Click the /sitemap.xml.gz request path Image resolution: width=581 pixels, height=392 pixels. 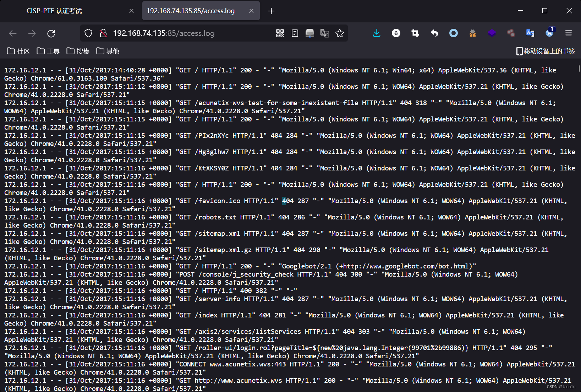[x=223, y=250]
